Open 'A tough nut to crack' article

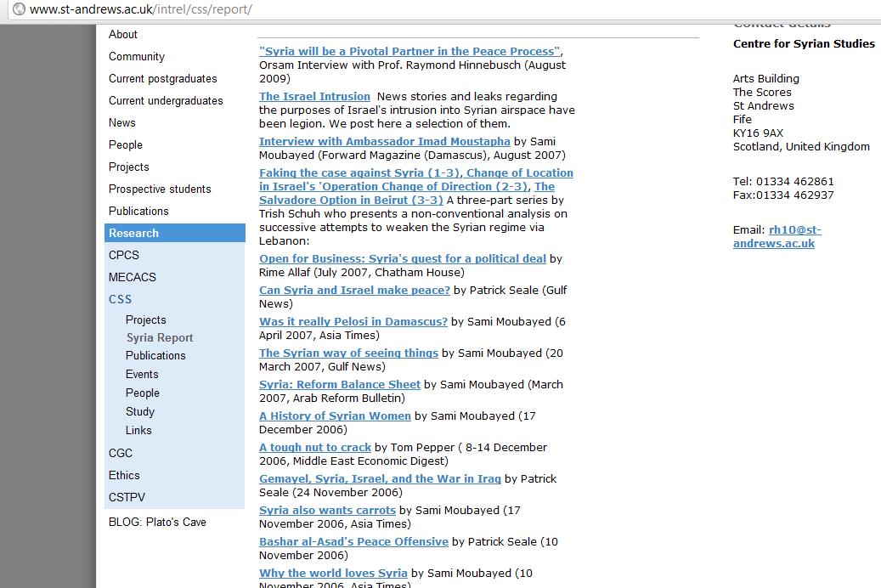coord(315,447)
